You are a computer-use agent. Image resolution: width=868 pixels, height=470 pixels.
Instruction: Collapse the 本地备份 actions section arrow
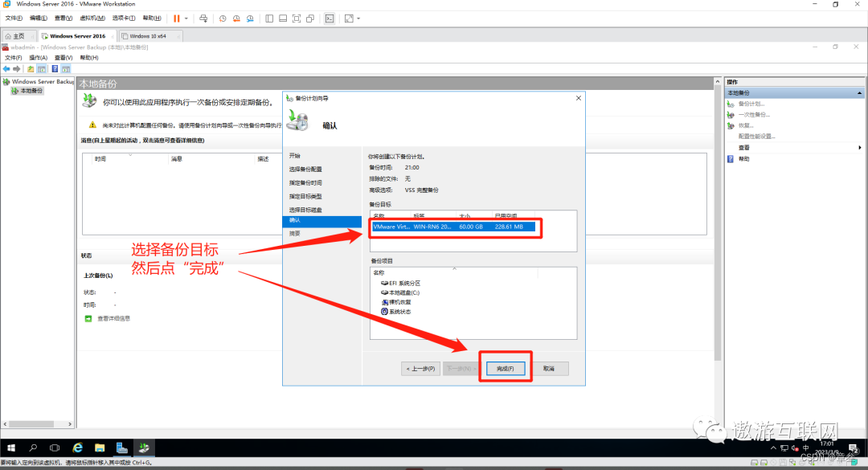pyautogui.click(x=859, y=93)
